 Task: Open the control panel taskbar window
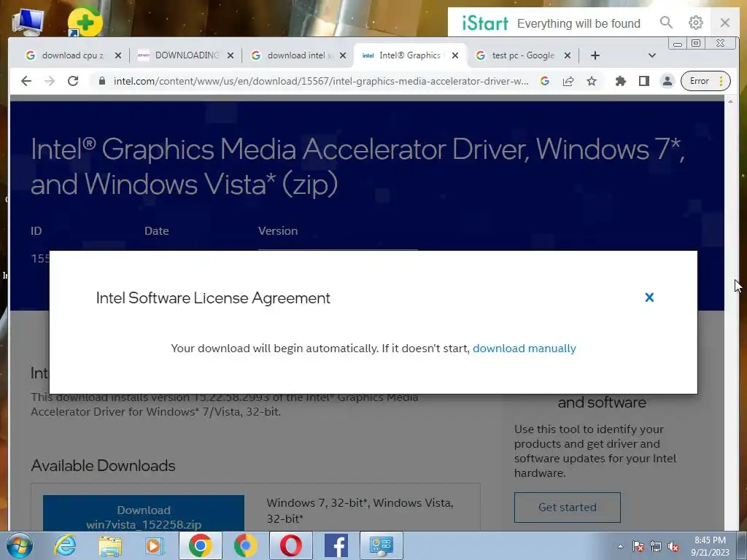tap(381, 545)
